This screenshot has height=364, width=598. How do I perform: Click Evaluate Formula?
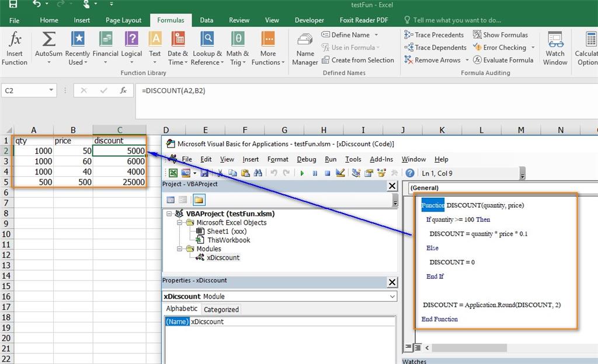coord(503,60)
